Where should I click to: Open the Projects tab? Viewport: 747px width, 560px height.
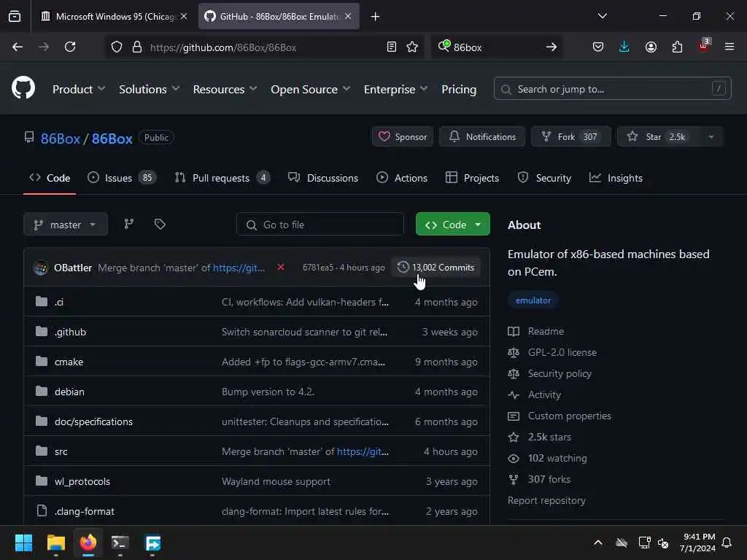[472, 178]
